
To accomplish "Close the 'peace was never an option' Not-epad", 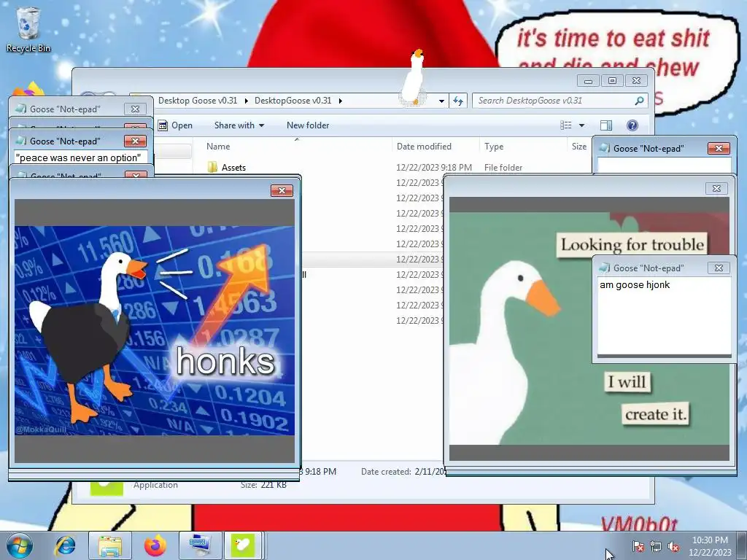I will [135, 141].
